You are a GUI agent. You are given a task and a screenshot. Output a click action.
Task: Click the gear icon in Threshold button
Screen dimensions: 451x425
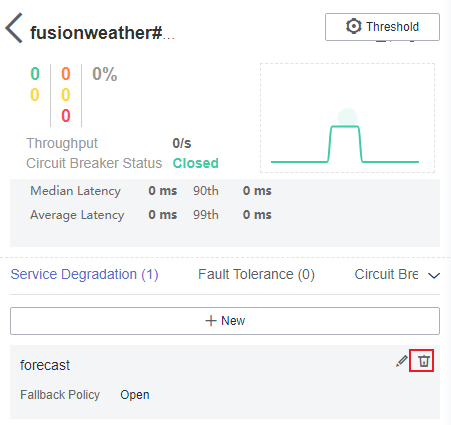click(x=353, y=26)
